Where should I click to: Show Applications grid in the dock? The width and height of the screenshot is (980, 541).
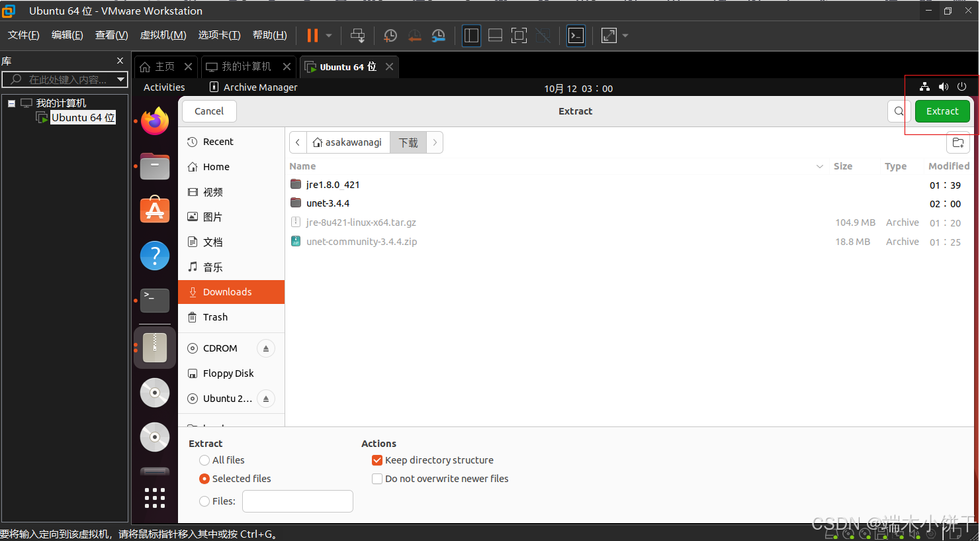pos(155,497)
